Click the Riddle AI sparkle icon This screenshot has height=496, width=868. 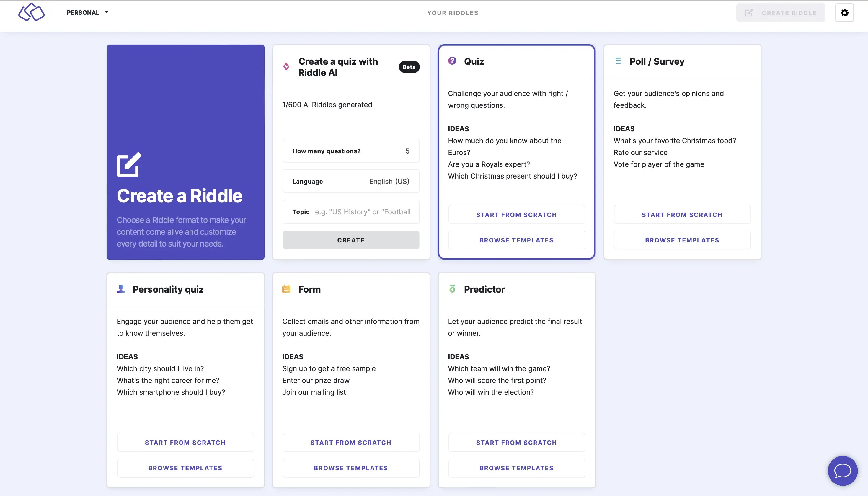pos(286,67)
